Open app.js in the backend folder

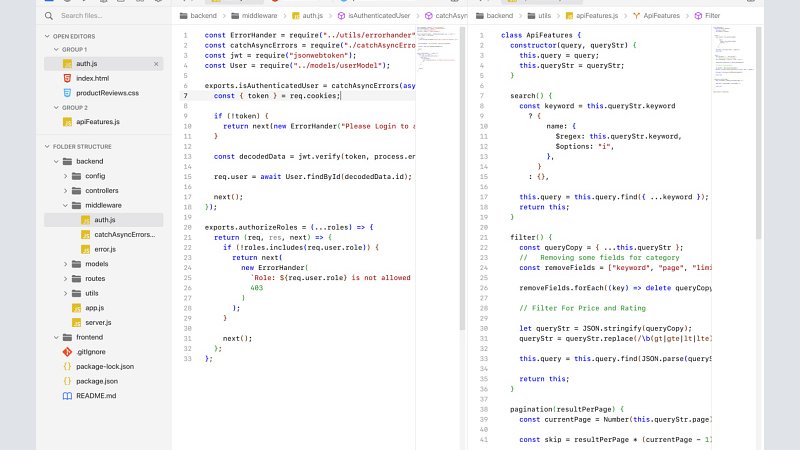pos(94,308)
